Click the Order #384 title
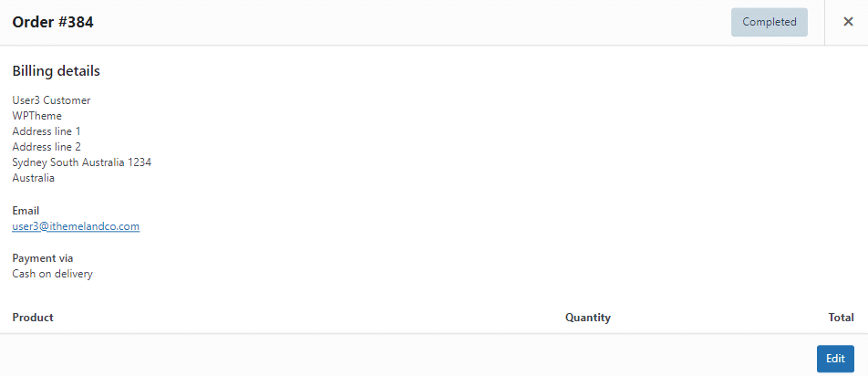Image resolution: width=868 pixels, height=376 pixels. [53, 22]
